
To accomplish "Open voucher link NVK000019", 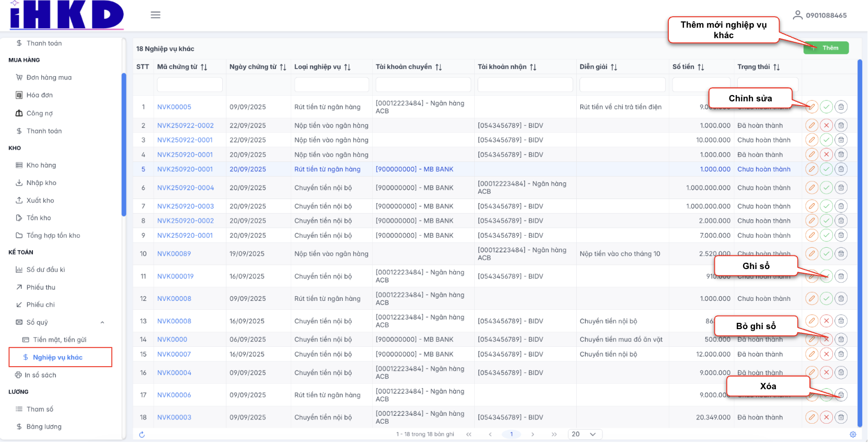I will click(175, 276).
